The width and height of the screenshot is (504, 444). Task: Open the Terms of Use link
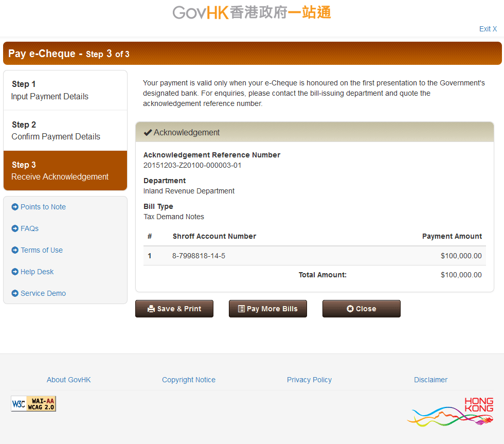[42, 250]
